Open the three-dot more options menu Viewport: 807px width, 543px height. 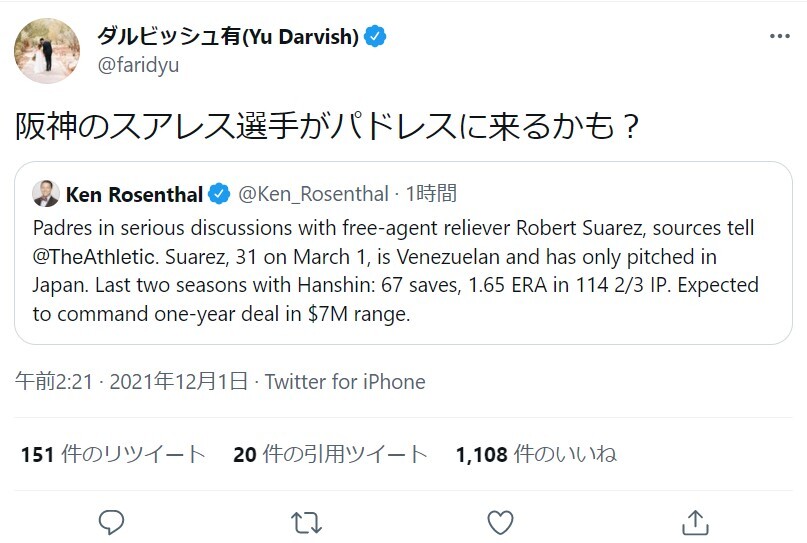pyautogui.click(x=780, y=37)
